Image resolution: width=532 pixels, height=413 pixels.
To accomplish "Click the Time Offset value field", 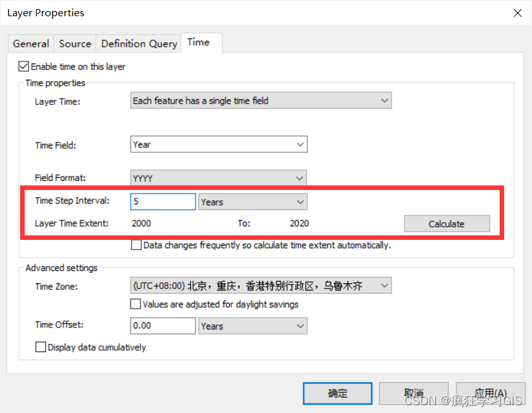I will (163, 325).
